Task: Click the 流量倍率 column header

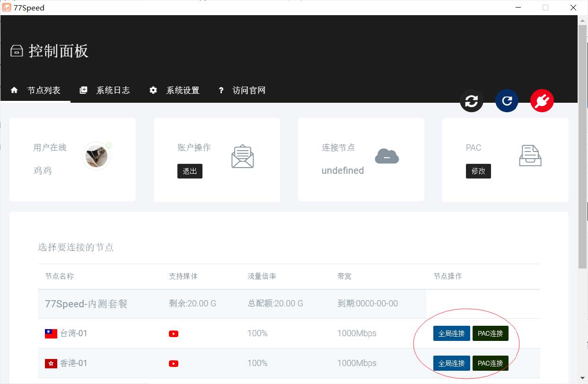Action: (x=262, y=276)
